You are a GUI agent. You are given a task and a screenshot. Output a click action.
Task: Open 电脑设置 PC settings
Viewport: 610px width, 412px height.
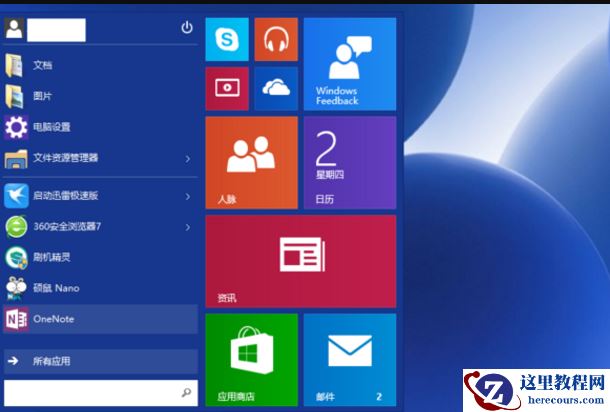click(x=100, y=127)
